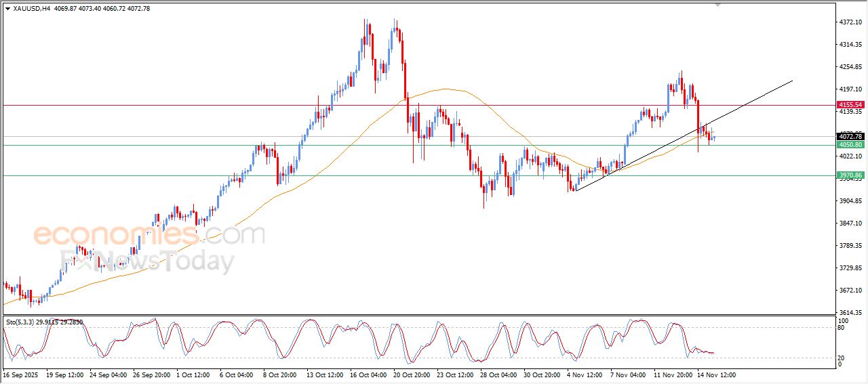Click the 4197.10 price axis label
This screenshot has height=384, width=868.
pyautogui.click(x=851, y=89)
